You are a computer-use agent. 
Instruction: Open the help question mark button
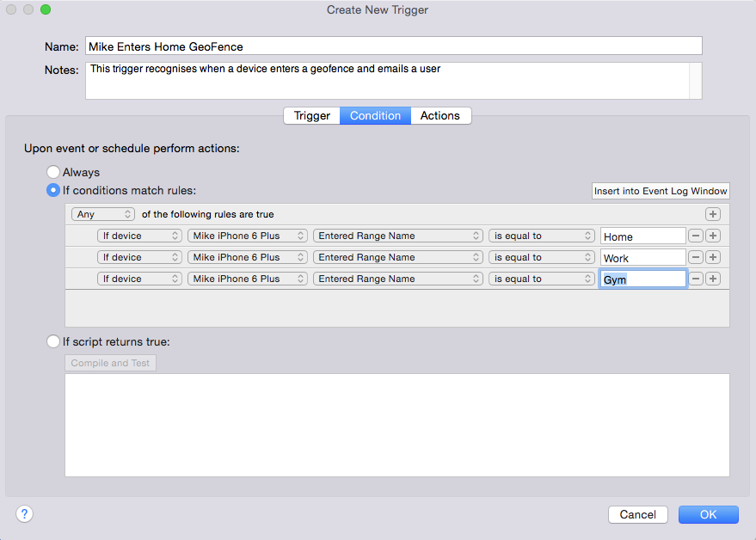point(24,514)
